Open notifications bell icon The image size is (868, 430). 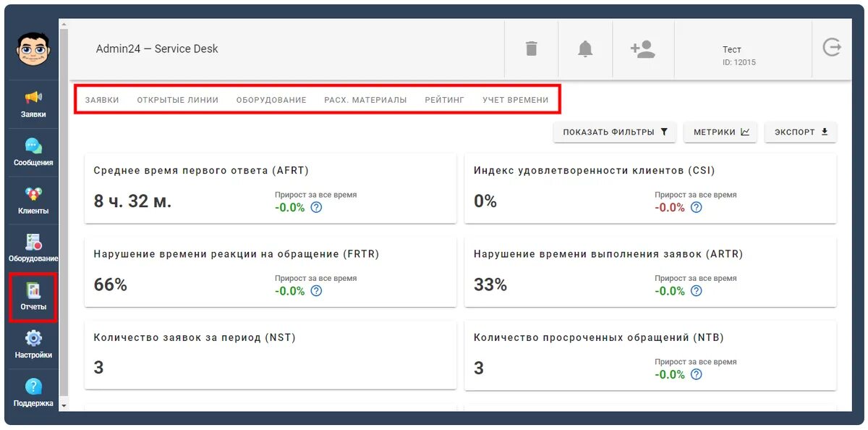click(x=585, y=49)
